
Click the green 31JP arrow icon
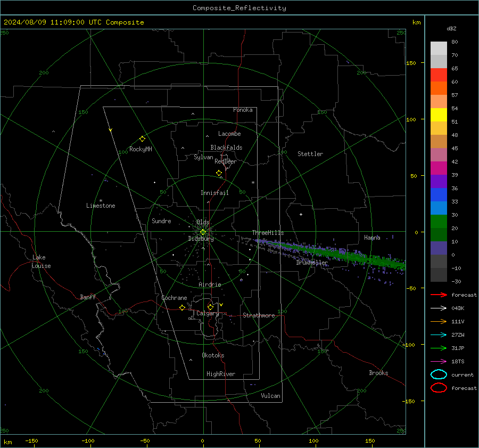(x=439, y=348)
